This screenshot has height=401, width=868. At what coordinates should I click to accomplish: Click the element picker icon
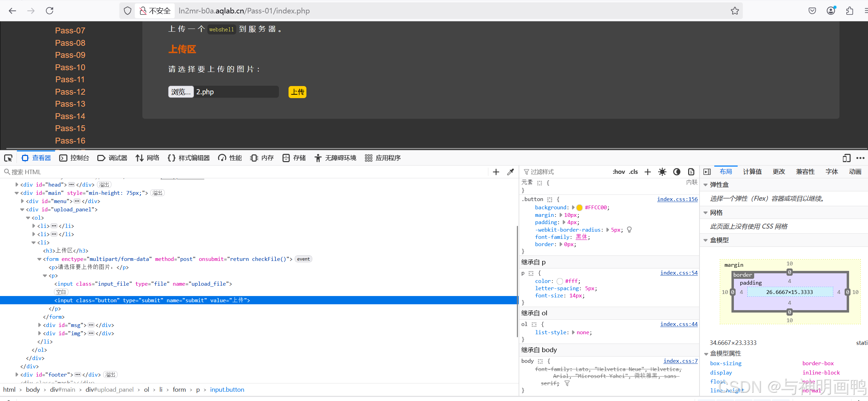click(8, 158)
